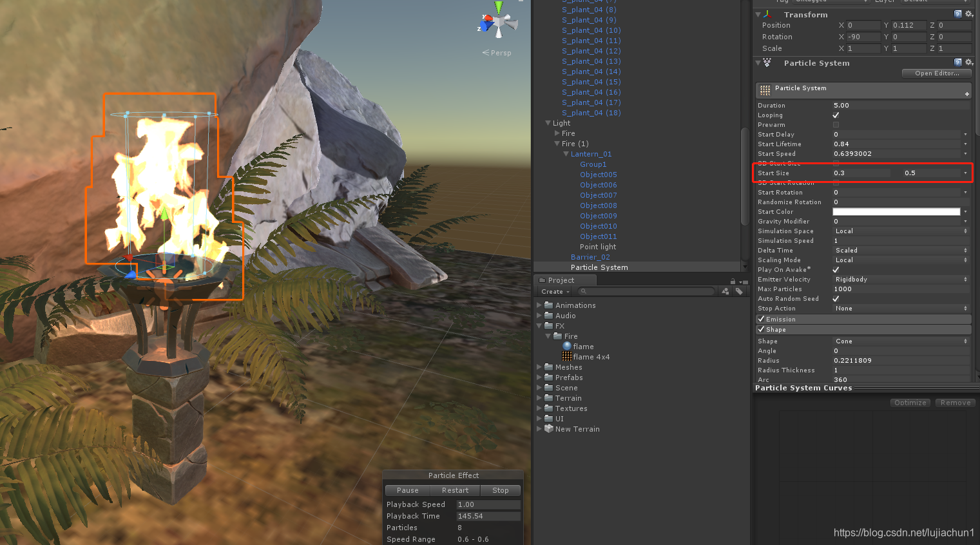Collapse Lantern_01 in Hierarchy
The height and width of the screenshot is (545, 980).
click(x=566, y=154)
